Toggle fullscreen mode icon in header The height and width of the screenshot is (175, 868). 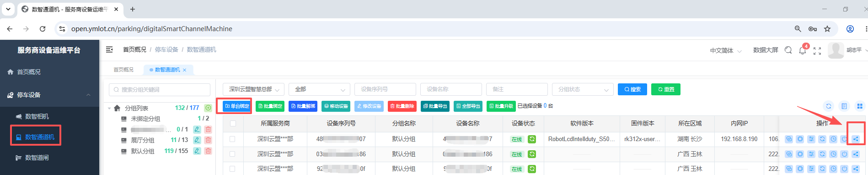[x=817, y=51]
